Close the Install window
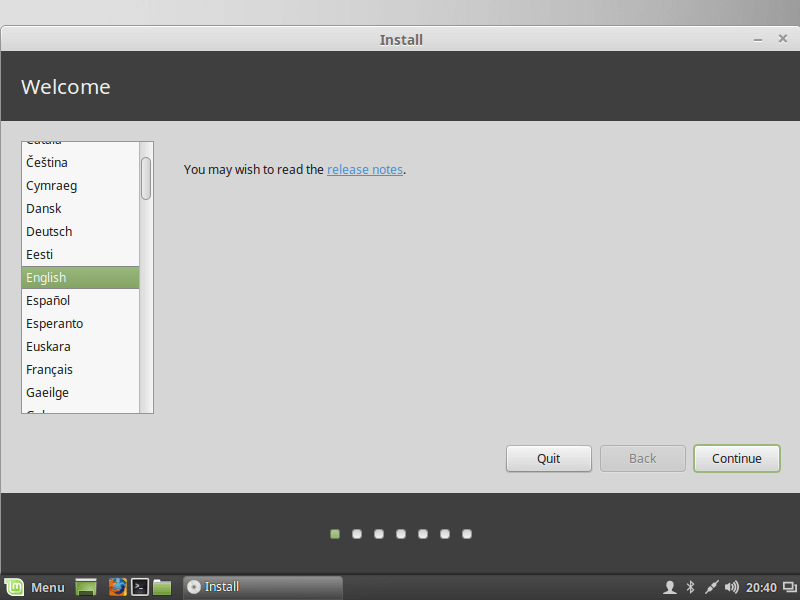Screen dimensions: 800x600 click(783, 39)
